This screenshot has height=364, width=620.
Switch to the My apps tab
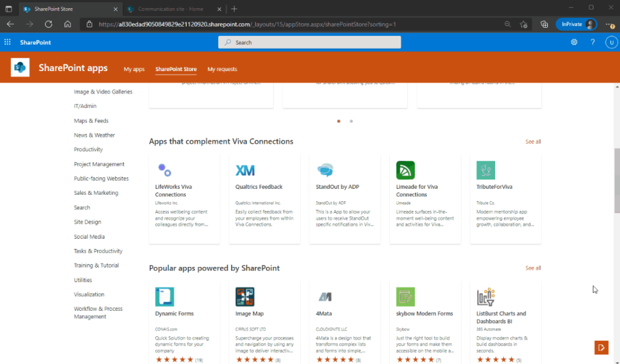[x=134, y=69]
